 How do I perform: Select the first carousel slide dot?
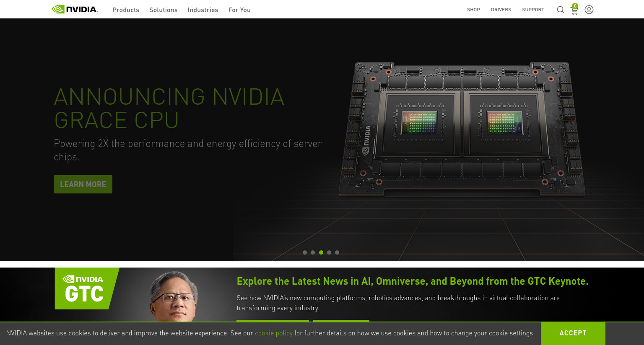click(305, 252)
